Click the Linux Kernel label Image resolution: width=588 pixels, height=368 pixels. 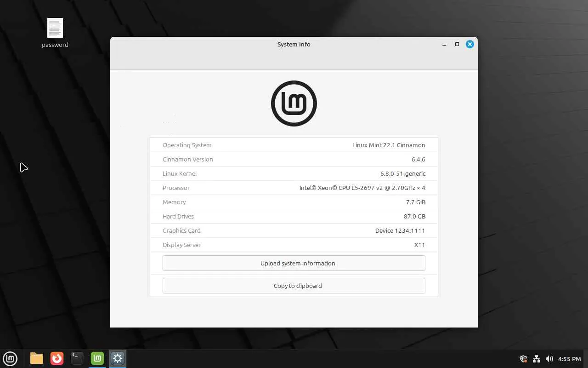click(x=180, y=173)
